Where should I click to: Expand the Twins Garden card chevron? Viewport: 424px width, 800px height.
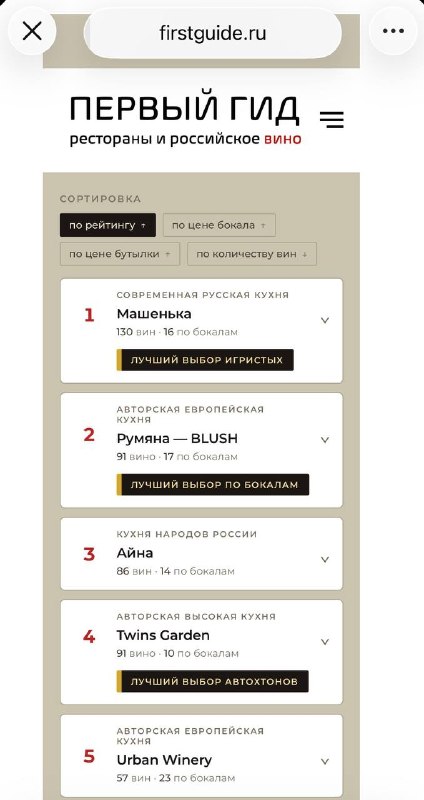click(x=325, y=642)
